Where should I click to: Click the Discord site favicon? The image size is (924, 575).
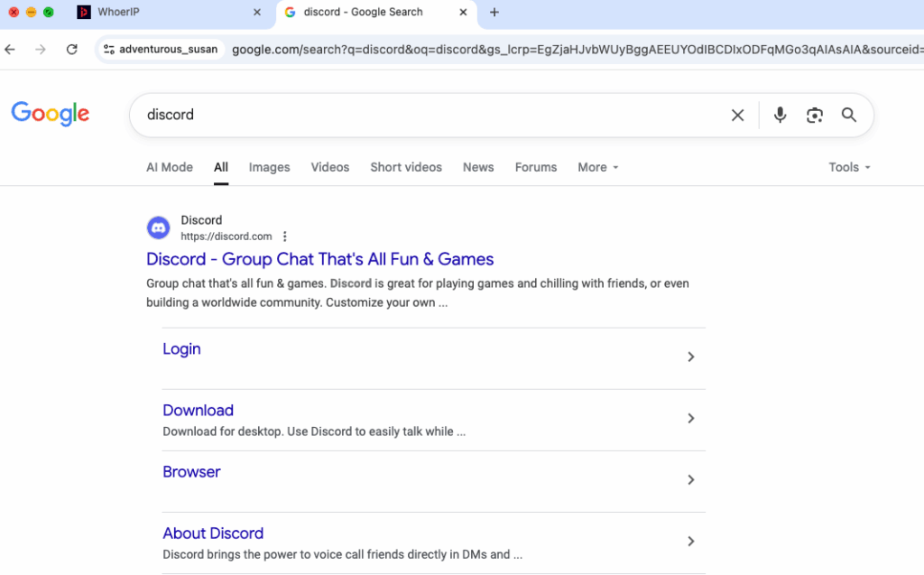point(158,227)
